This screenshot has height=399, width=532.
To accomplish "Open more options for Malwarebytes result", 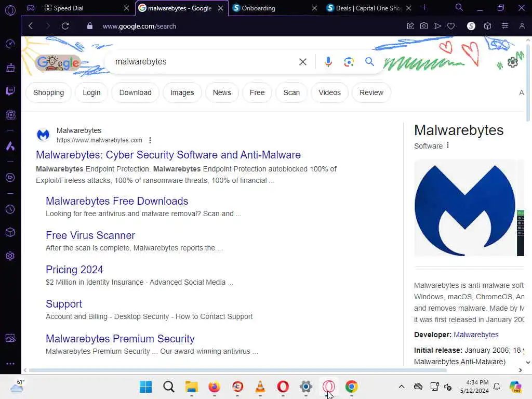I will coord(150,140).
